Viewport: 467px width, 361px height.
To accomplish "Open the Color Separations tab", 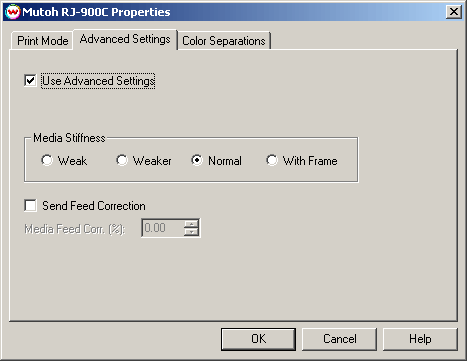I will click(x=224, y=41).
